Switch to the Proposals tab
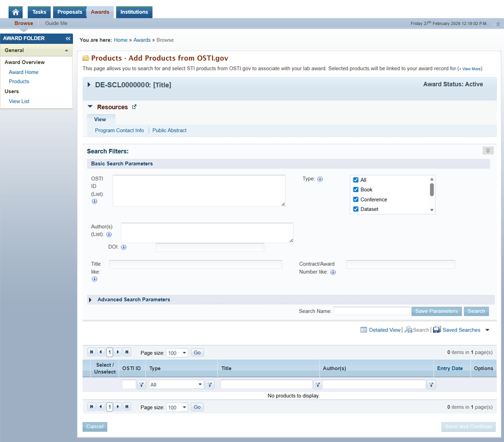This screenshot has width=504, height=442. tap(69, 12)
